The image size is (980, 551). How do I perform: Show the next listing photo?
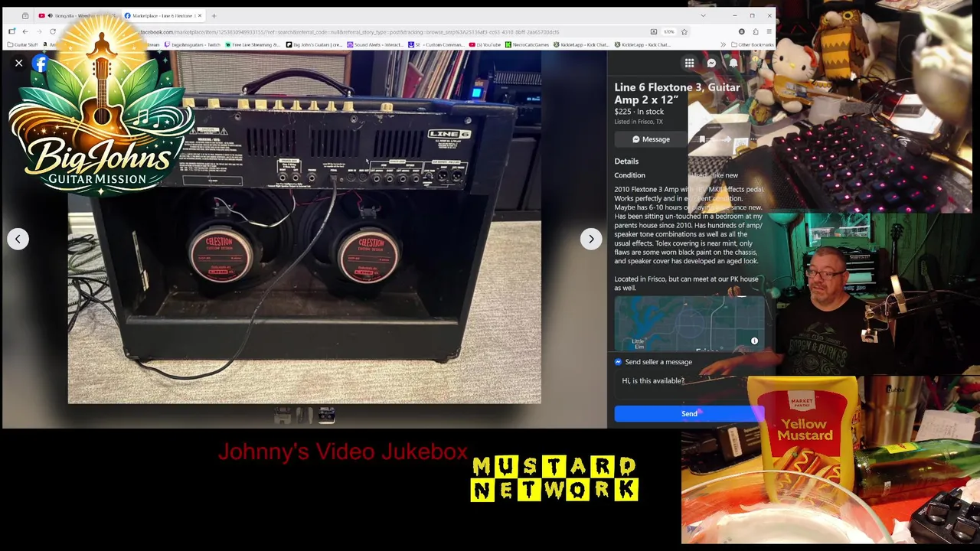click(590, 239)
